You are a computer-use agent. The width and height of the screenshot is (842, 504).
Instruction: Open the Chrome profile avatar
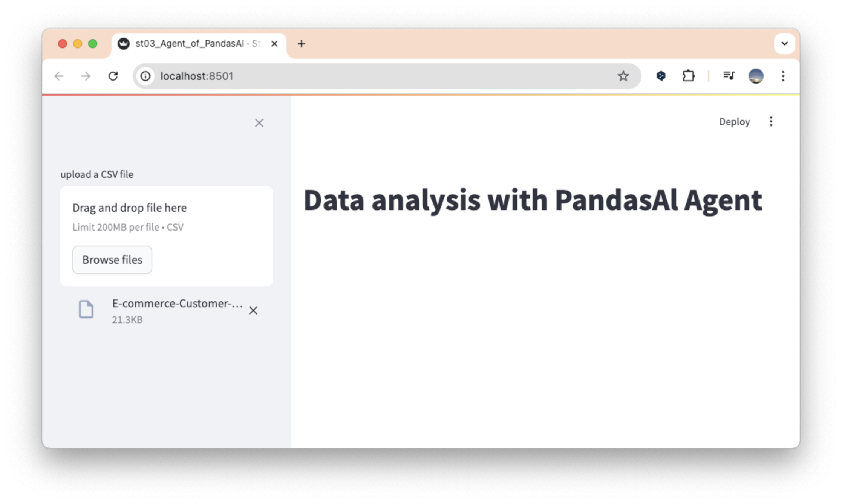click(756, 76)
